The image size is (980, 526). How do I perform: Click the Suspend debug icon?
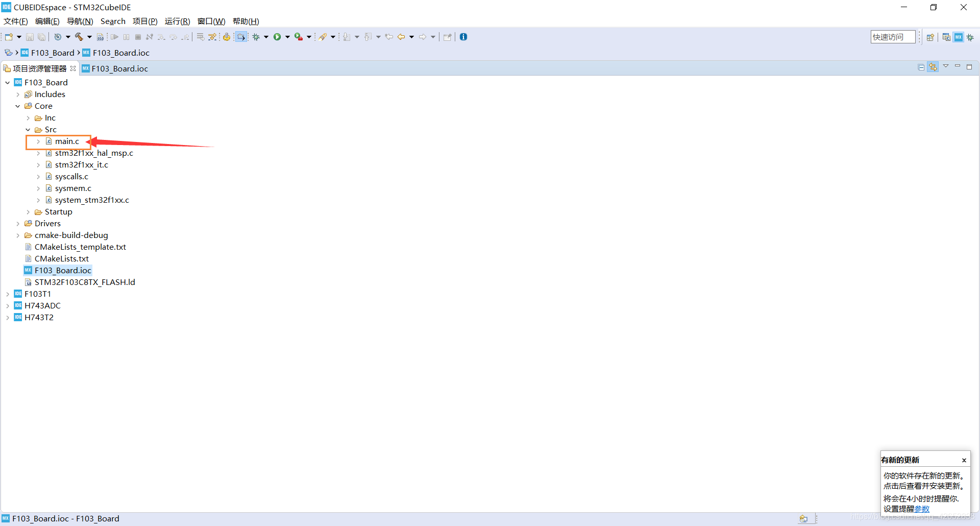pos(126,37)
